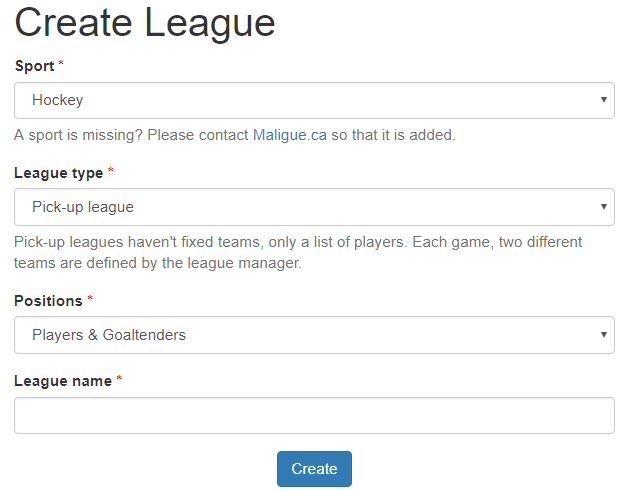Click the arrow on the League type select

click(x=604, y=207)
